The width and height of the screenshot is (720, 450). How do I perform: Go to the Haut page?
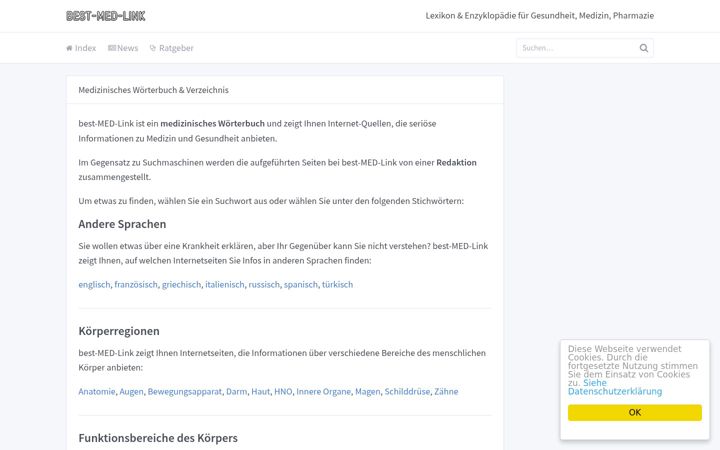tap(261, 391)
